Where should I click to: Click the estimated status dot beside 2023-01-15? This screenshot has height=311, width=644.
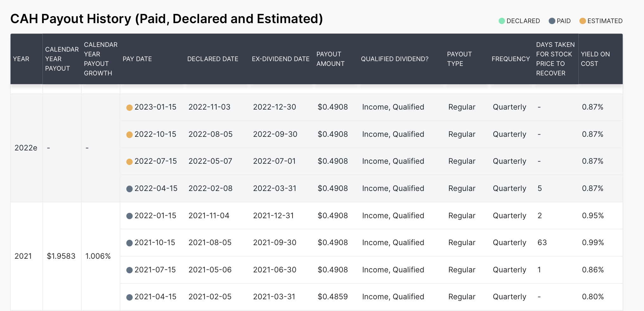click(129, 107)
